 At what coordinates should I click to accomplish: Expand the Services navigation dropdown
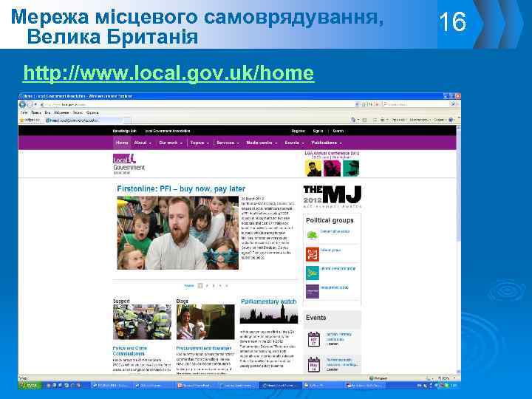[228, 143]
